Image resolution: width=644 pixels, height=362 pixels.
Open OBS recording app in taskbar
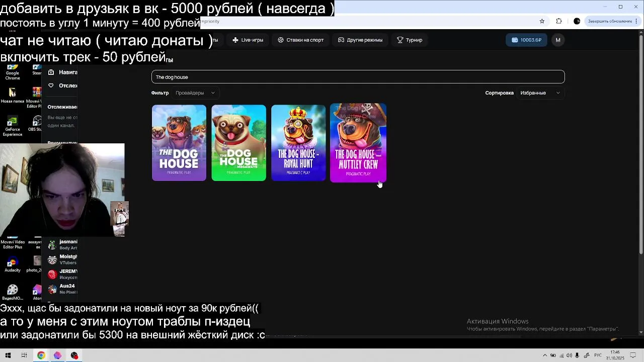(74, 355)
